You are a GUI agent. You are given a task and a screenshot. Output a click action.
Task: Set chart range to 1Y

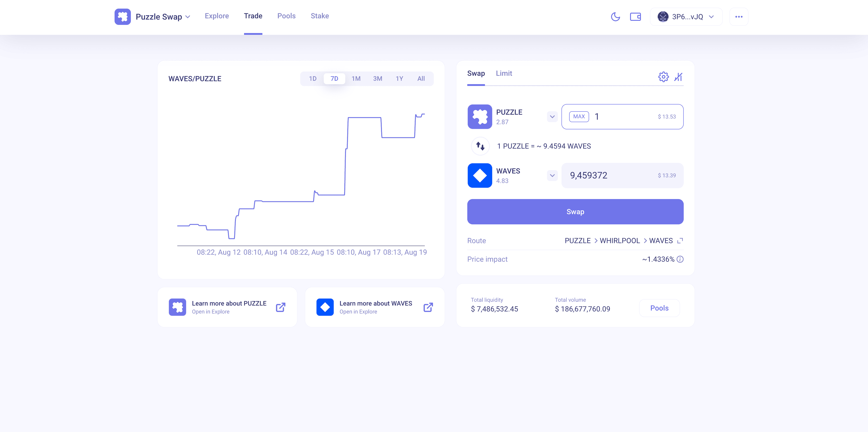399,78
